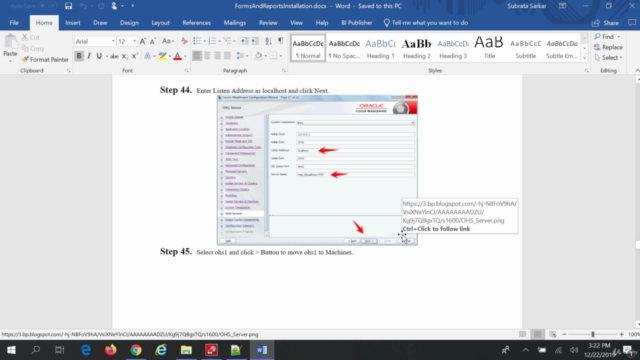Viewport: 640px width, 360px height.
Task: Open Google Chrome from the taskbar
Action: click(x=136, y=350)
